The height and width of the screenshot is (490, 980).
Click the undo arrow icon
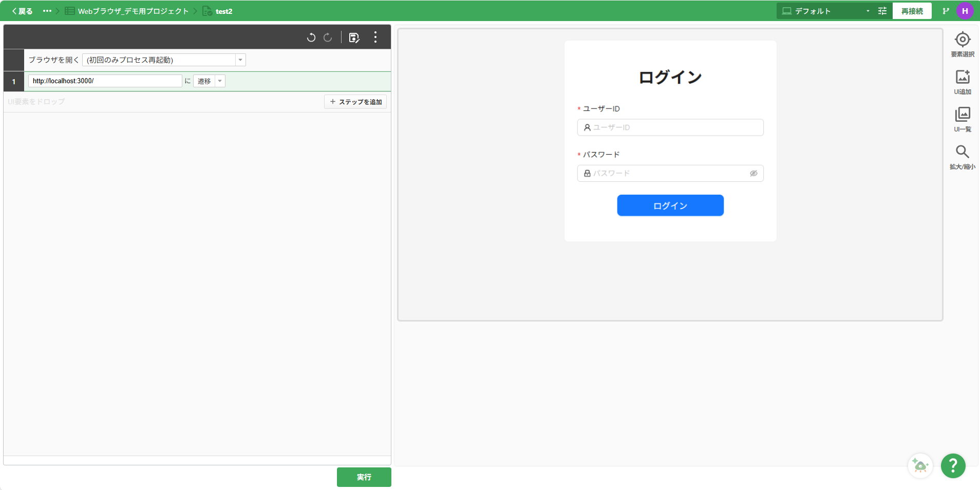[x=311, y=37]
